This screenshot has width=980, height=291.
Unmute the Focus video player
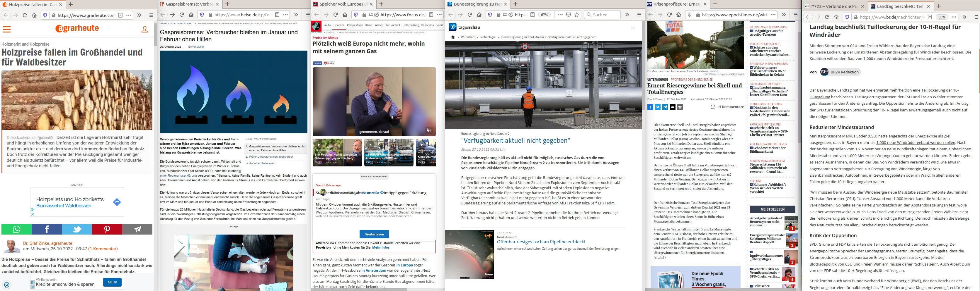pos(429,130)
